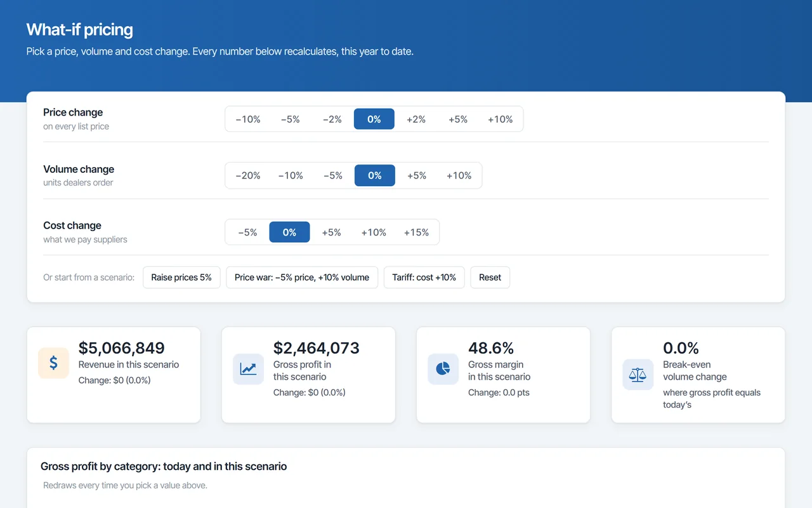Set cost change to −5%
The width and height of the screenshot is (812, 508).
[247, 232]
